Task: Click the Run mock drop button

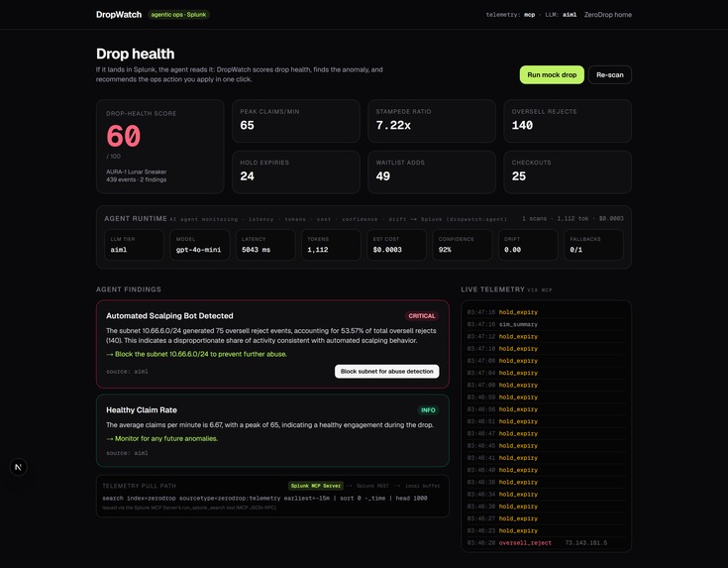Action: pyautogui.click(x=552, y=74)
